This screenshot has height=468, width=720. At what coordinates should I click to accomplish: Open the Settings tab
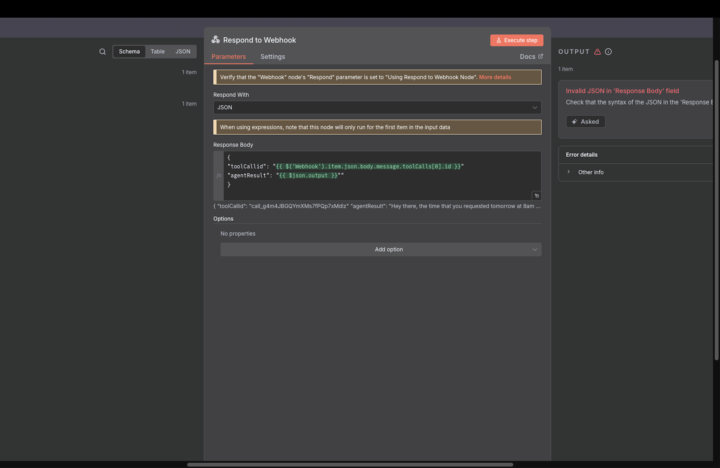pyautogui.click(x=273, y=56)
